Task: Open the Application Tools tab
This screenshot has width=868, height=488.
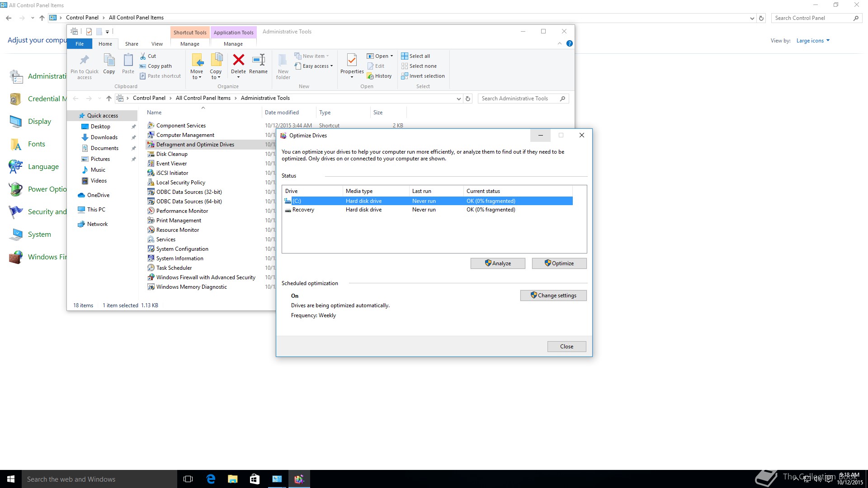Action: click(x=233, y=33)
